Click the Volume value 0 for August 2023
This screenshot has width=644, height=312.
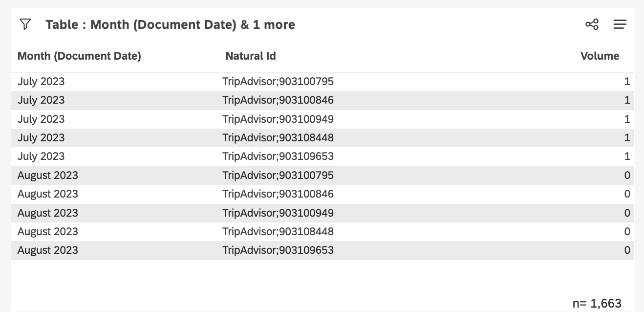[627, 175]
